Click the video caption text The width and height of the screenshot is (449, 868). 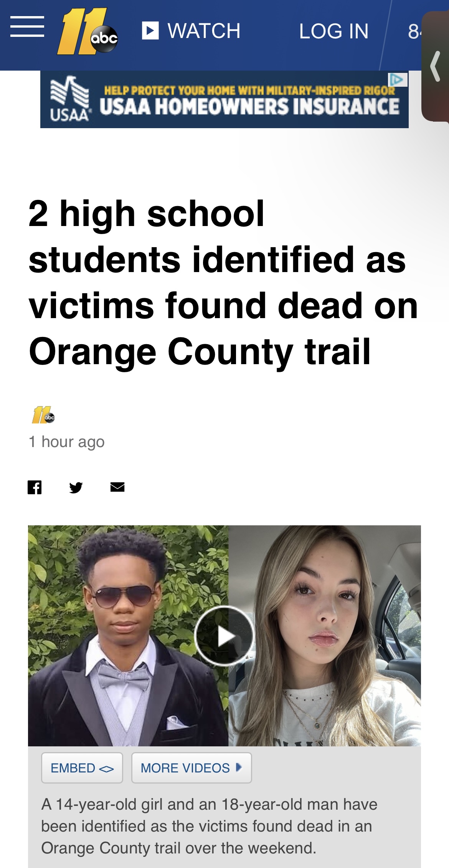209,826
